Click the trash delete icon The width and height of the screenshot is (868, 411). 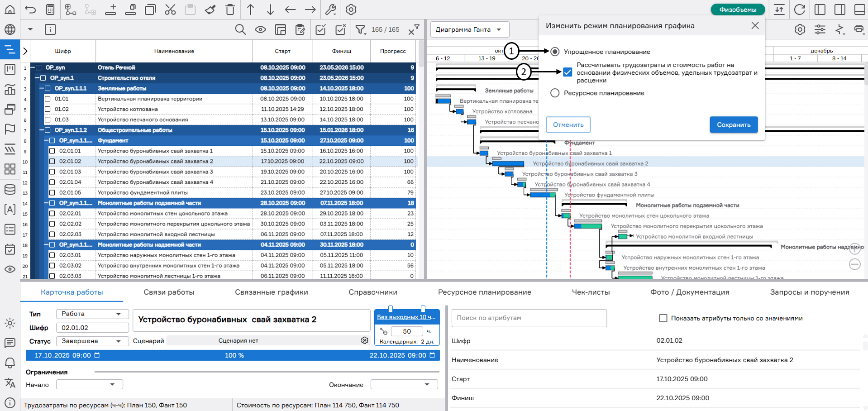pyautogui.click(x=230, y=10)
